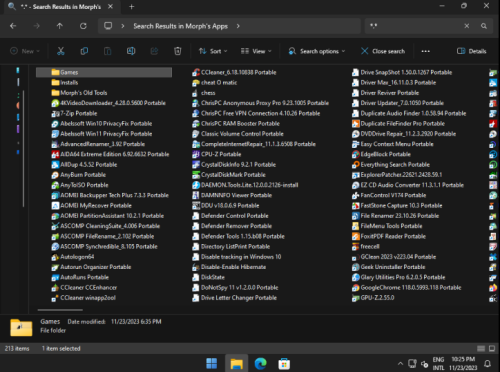
Task: Select Defender Control Portable item
Action: (230, 216)
